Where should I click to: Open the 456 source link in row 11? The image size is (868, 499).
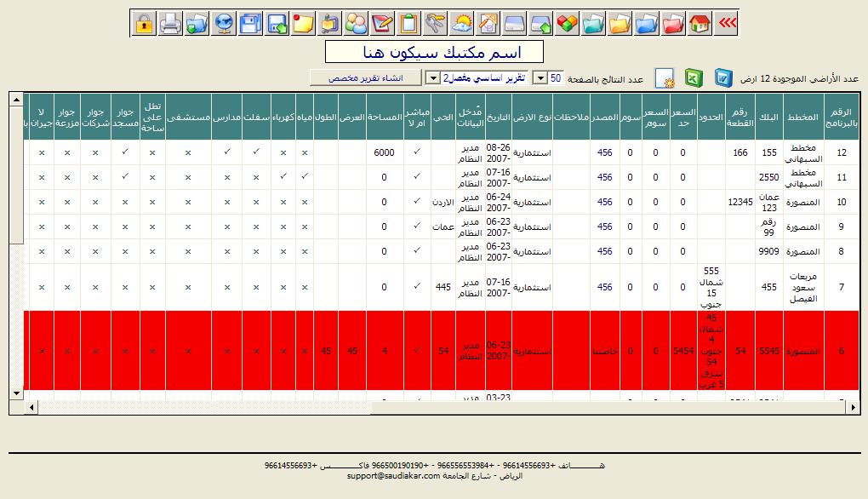click(x=604, y=177)
